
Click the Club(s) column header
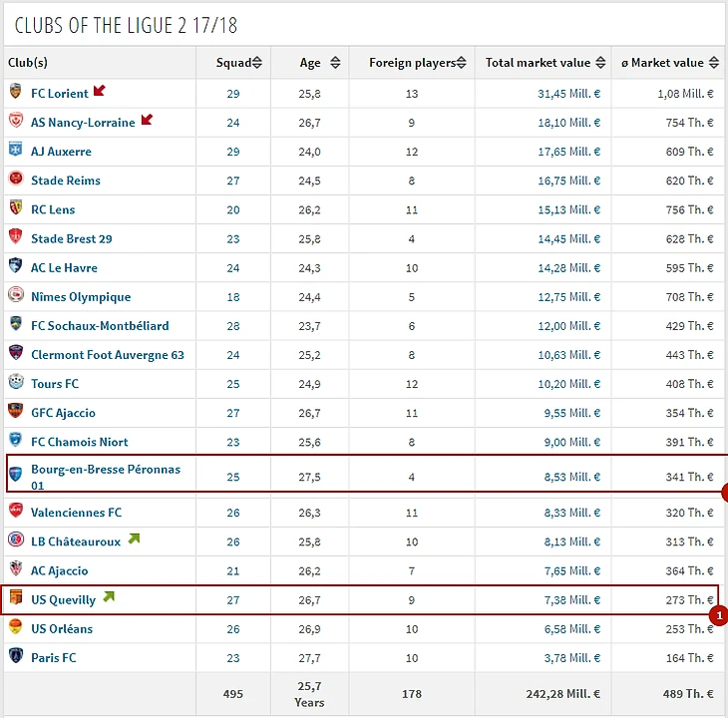coord(28,63)
